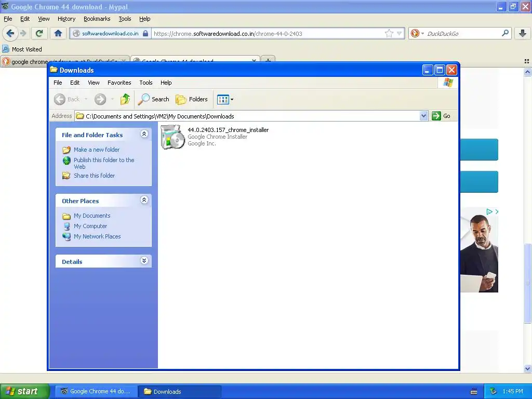Expand the Explorer Forward history dropdown

112,99
